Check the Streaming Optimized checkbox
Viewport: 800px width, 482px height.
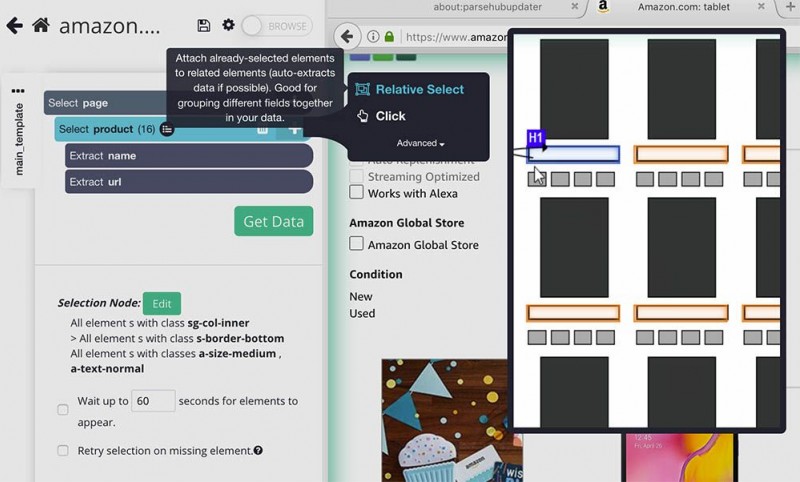[x=356, y=176]
